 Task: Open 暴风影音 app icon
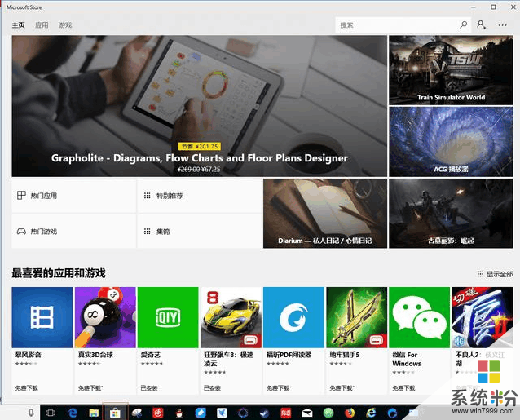(42, 317)
